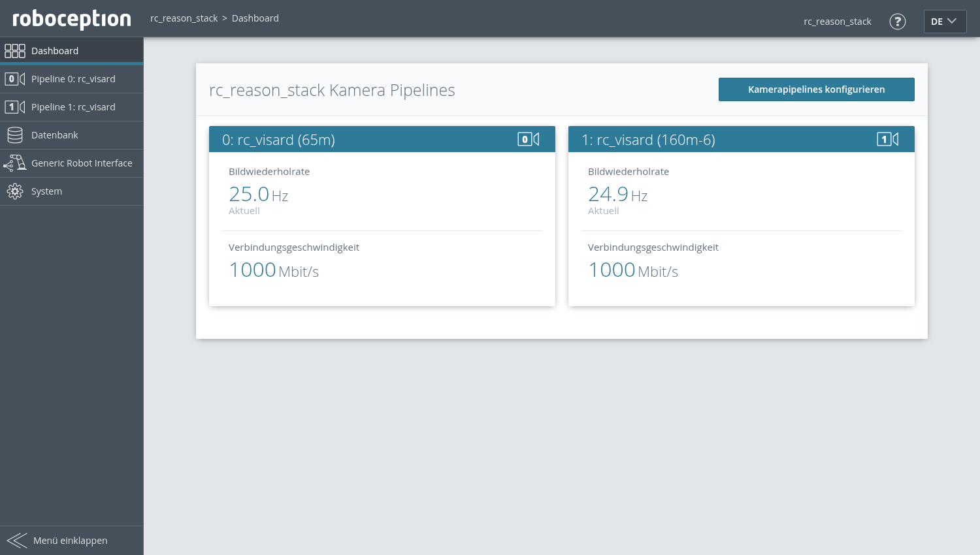Open the DE language dropdown
980x555 pixels.
[x=945, y=21]
